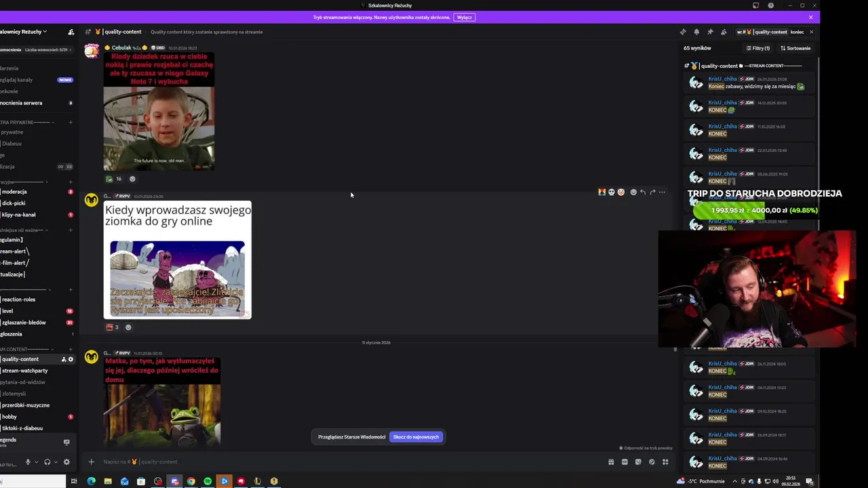Add skull reaction on hovered message
868x488 pixels.
(611, 192)
